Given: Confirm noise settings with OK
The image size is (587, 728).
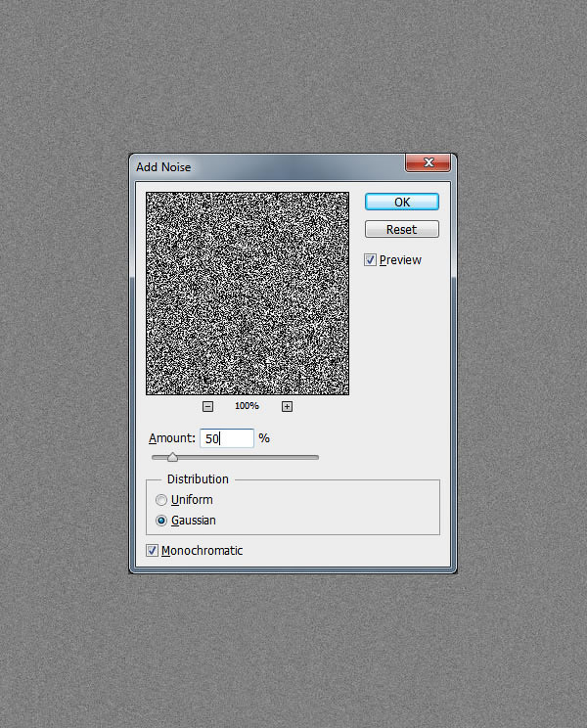Looking at the screenshot, I should click(402, 202).
